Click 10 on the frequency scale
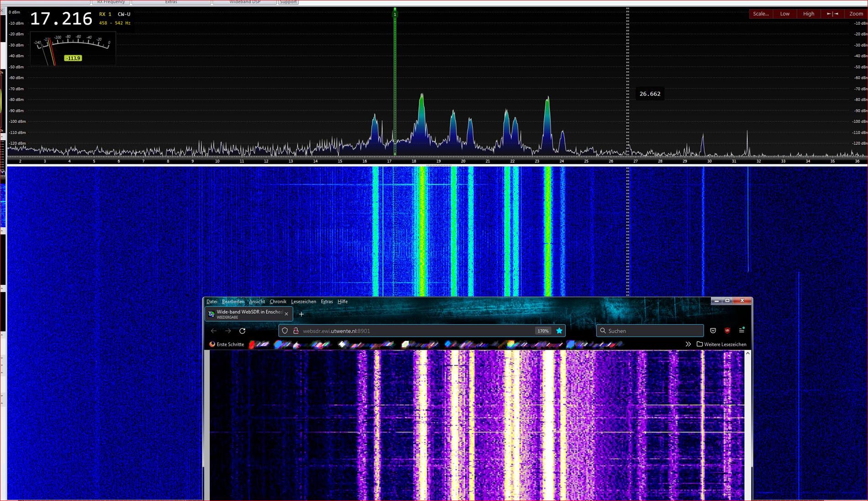 217,161
